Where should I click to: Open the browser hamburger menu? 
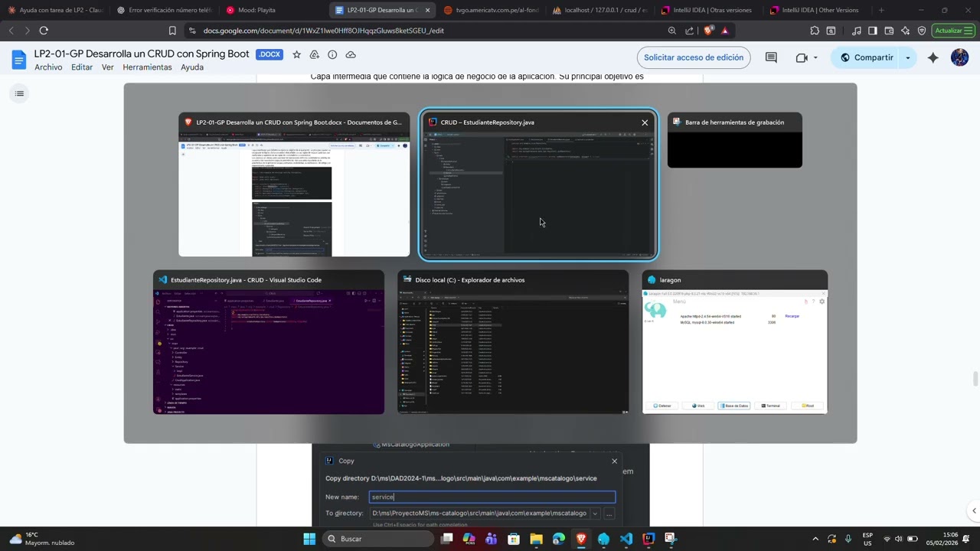click(x=968, y=31)
